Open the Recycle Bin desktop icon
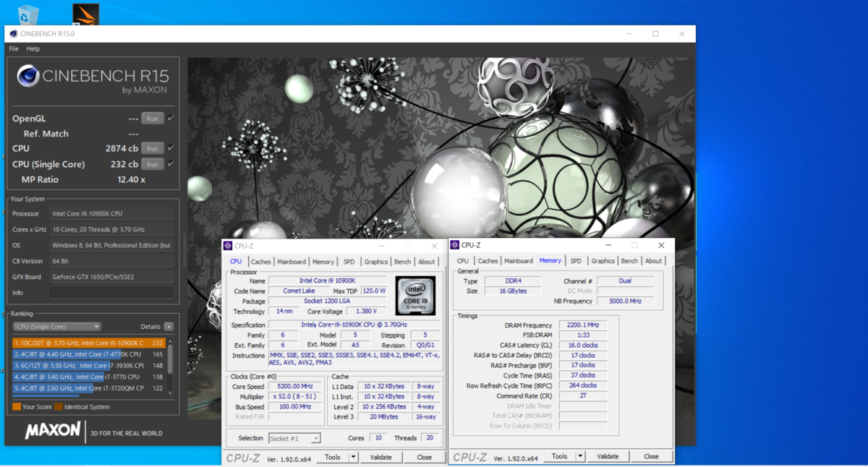The height and width of the screenshot is (467, 868). click(28, 14)
